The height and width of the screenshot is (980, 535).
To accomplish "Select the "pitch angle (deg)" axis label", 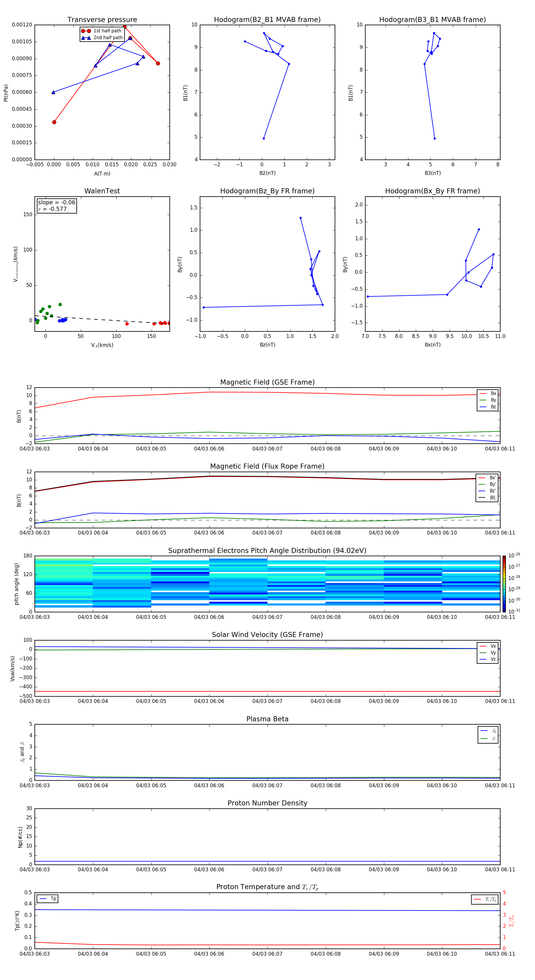I will click(16, 584).
